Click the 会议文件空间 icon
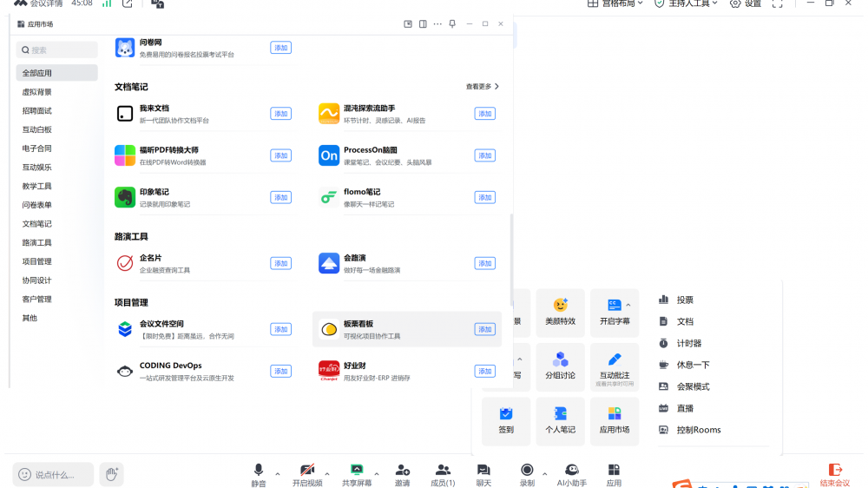 tap(124, 329)
